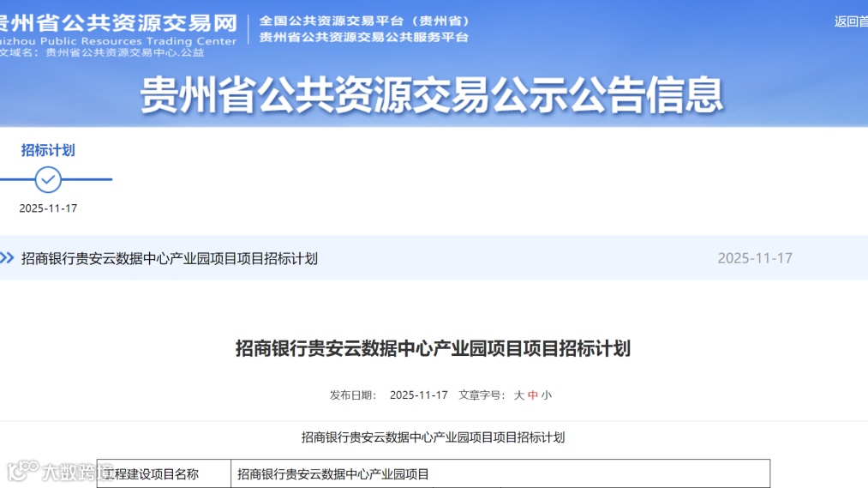Viewport: 868px width, 488px height.
Task: Click the 2025-11-17 date in the announcement row
Action: pos(755,258)
